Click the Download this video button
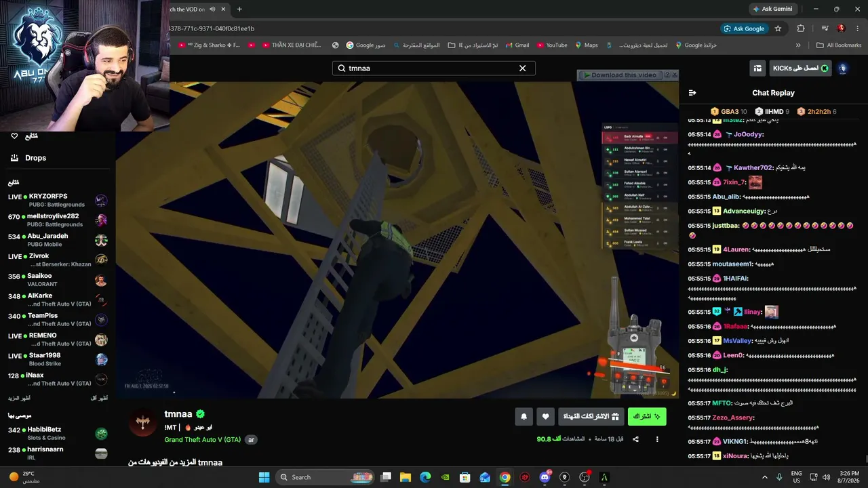 tap(620, 75)
